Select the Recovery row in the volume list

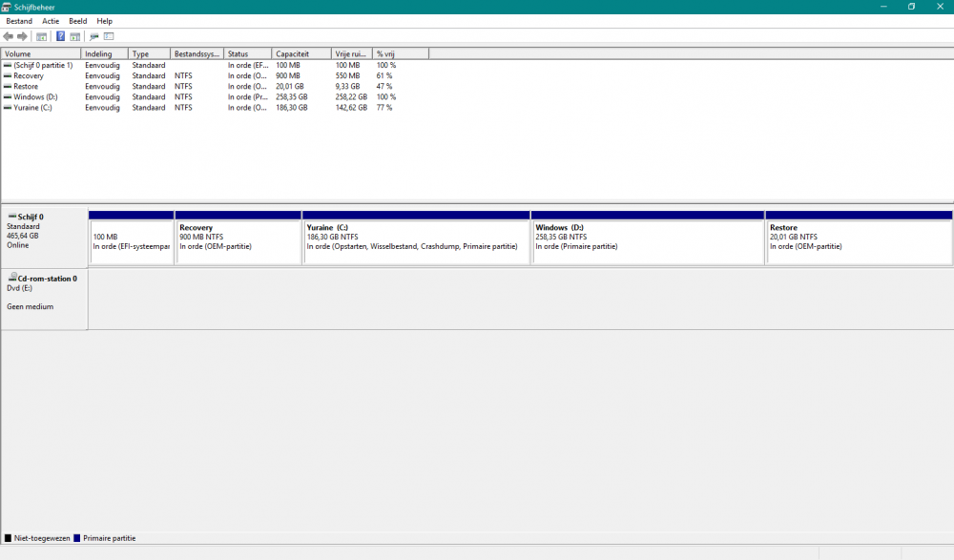(x=29, y=75)
